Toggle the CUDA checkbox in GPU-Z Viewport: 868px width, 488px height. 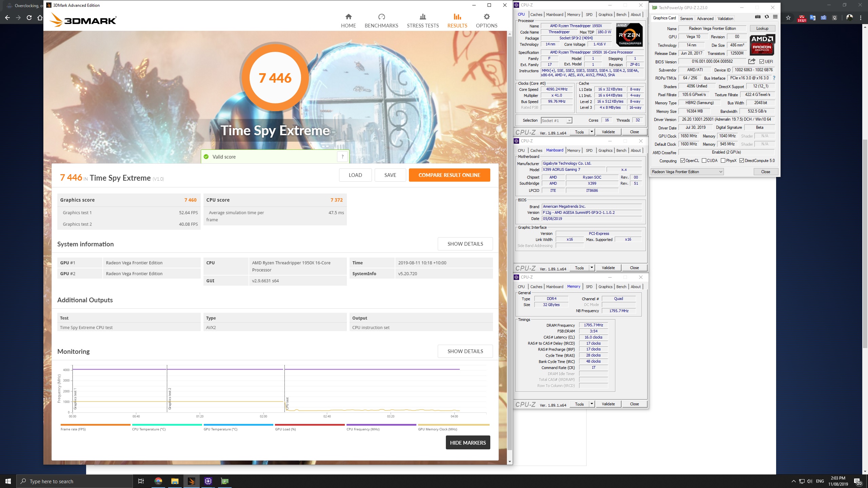point(704,161)
